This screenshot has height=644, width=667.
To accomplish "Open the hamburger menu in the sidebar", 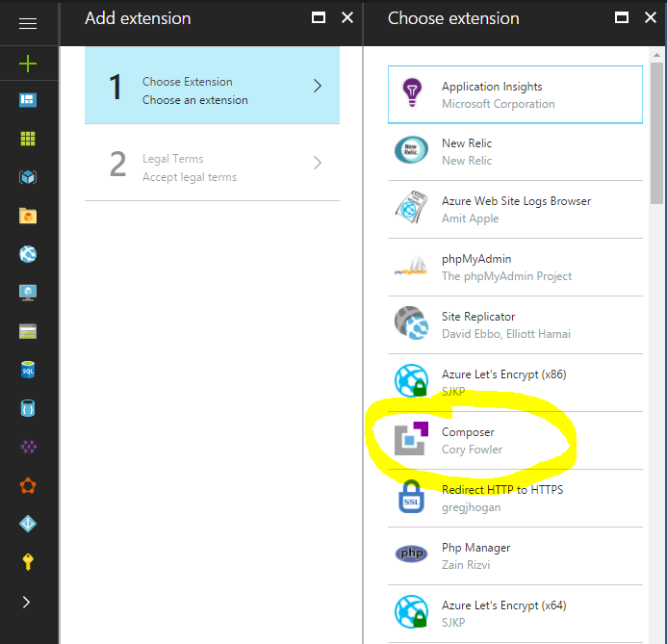I will (28, 24).
